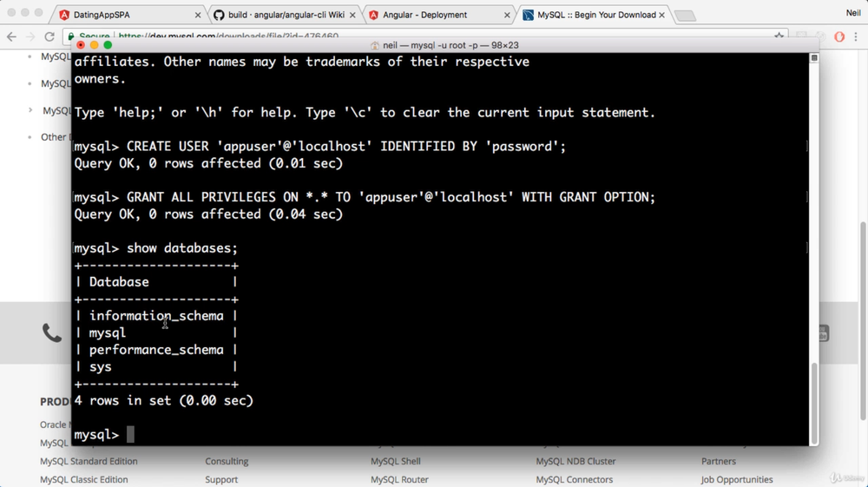Close the DatingAppSPA tab
The image size is (868, 487).
(198, 16)
